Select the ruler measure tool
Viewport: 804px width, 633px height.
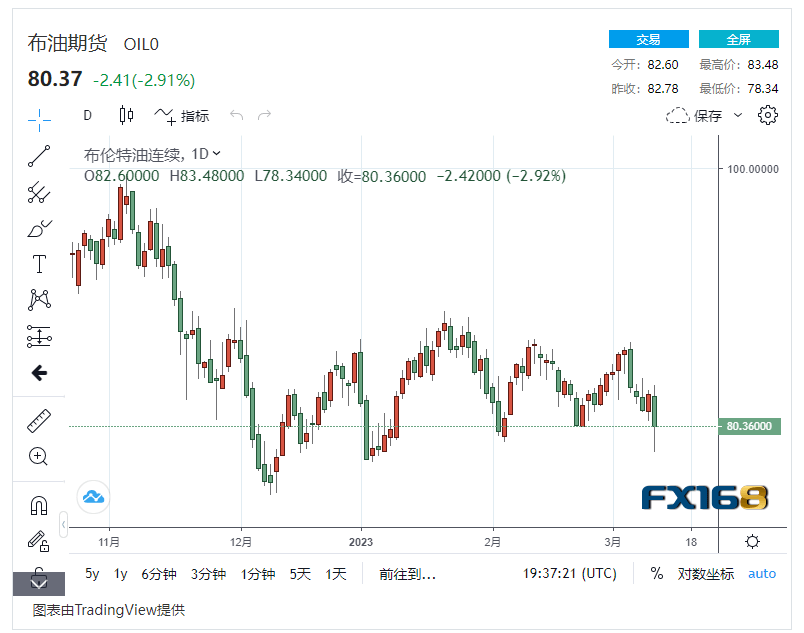(39, 421)
